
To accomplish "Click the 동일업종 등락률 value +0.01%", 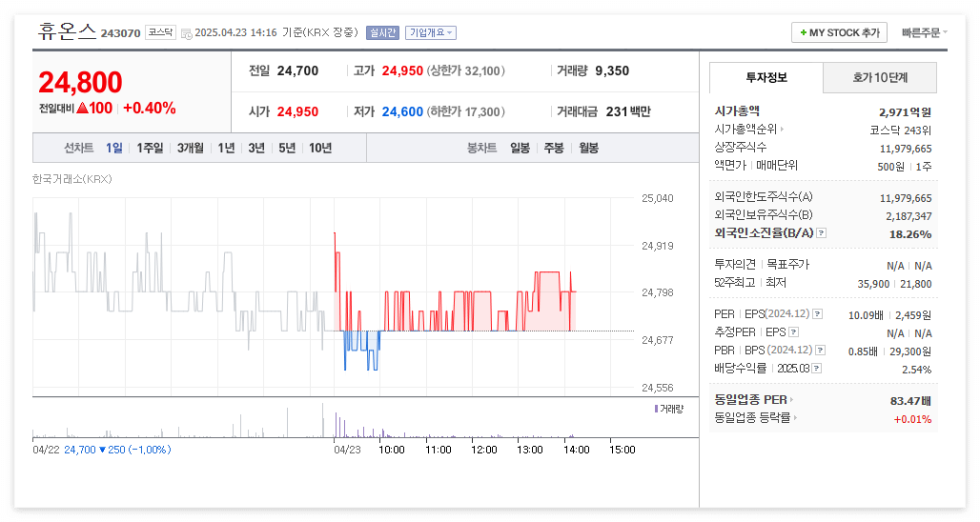I will 912,419.
